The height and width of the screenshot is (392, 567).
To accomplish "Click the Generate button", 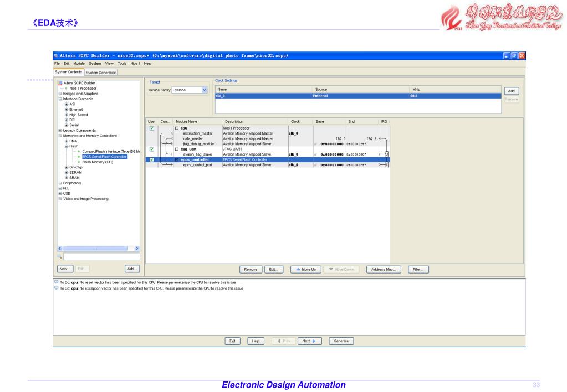I will click(x=341, y=341).
